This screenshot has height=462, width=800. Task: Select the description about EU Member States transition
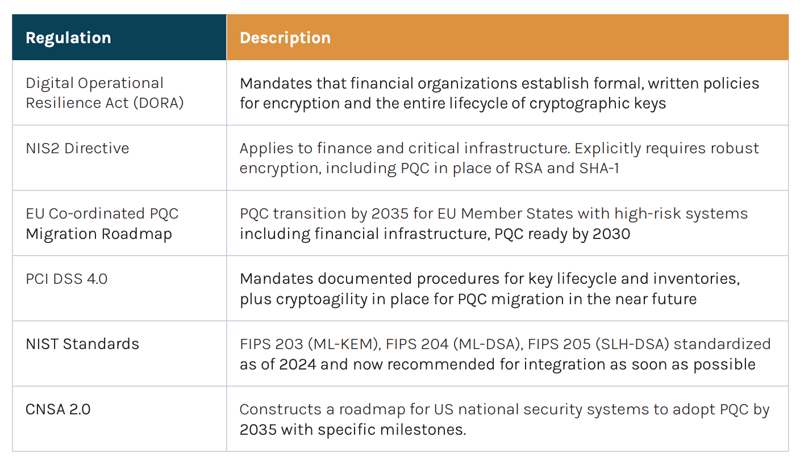click(493, 223)
